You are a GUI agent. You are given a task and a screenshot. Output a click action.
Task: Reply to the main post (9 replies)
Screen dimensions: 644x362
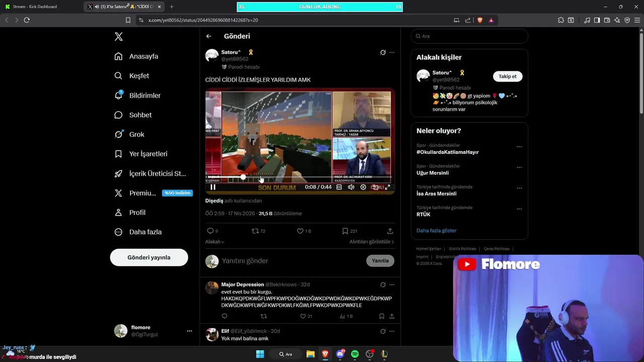[212, 231]
